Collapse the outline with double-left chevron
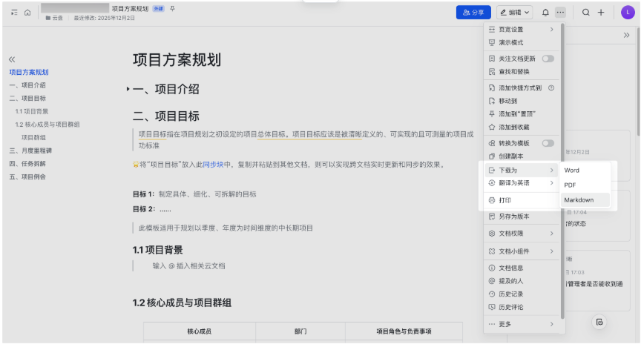The height and width of the screenshot is (347, 644). (x=12, y=59)
